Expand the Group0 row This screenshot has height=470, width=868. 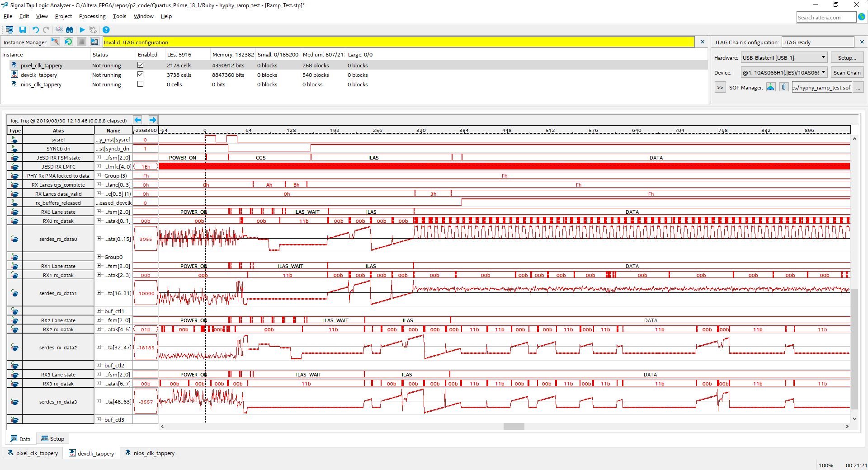(99, 257)
